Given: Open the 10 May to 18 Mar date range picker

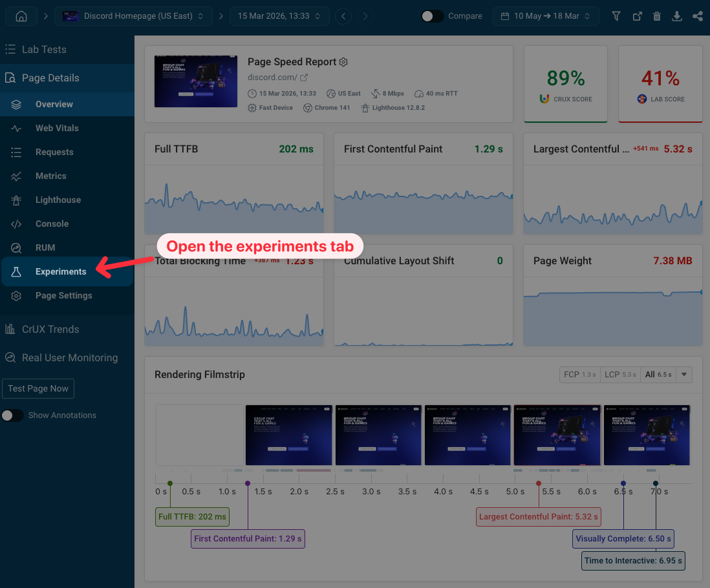Looking at the screenshot, I should 545,16.
